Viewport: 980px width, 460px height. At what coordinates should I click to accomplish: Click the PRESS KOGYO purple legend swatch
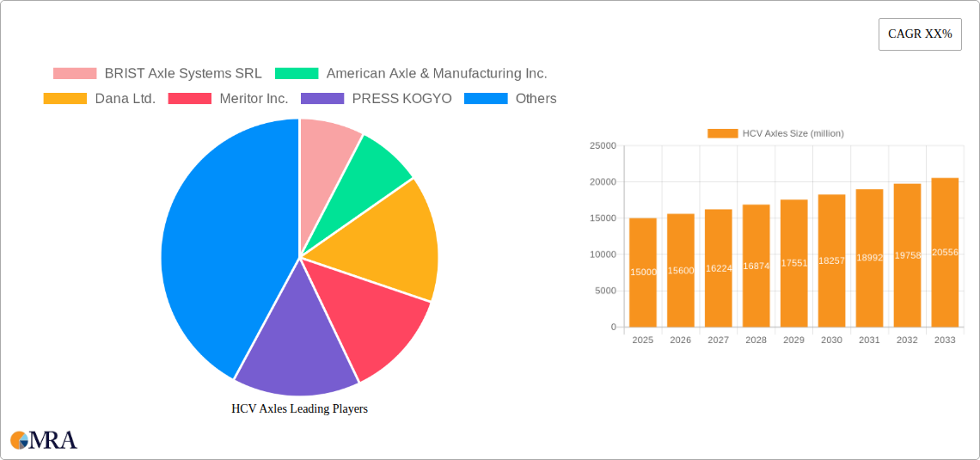point(322,99)
